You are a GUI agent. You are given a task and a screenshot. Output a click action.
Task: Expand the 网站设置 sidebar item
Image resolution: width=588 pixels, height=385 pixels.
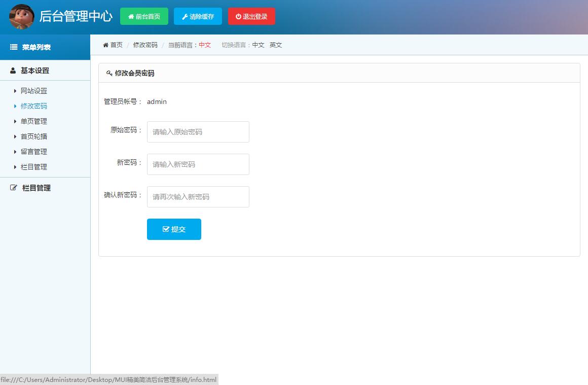pos(34,91)
